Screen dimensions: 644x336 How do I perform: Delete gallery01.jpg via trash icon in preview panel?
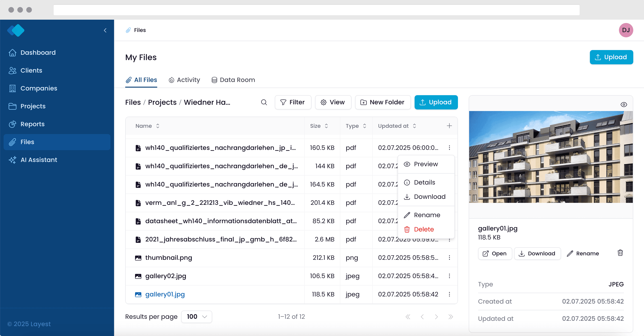click(620, 253)
